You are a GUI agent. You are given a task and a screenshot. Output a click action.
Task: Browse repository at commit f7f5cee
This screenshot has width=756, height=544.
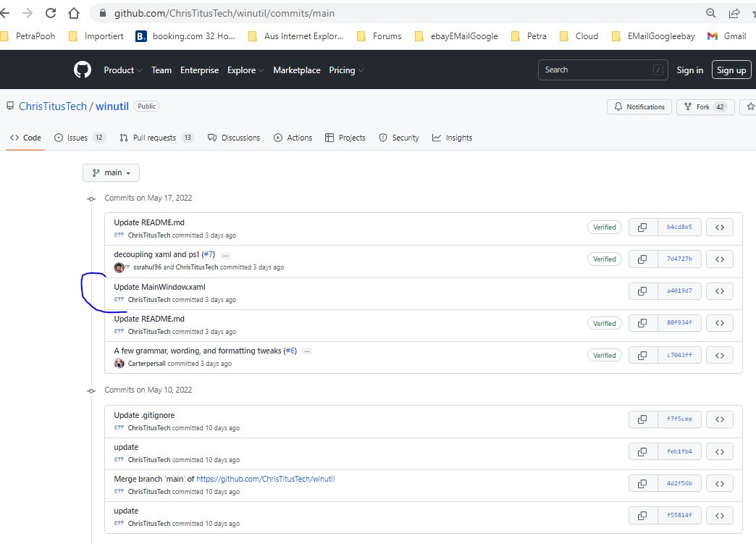719,419
